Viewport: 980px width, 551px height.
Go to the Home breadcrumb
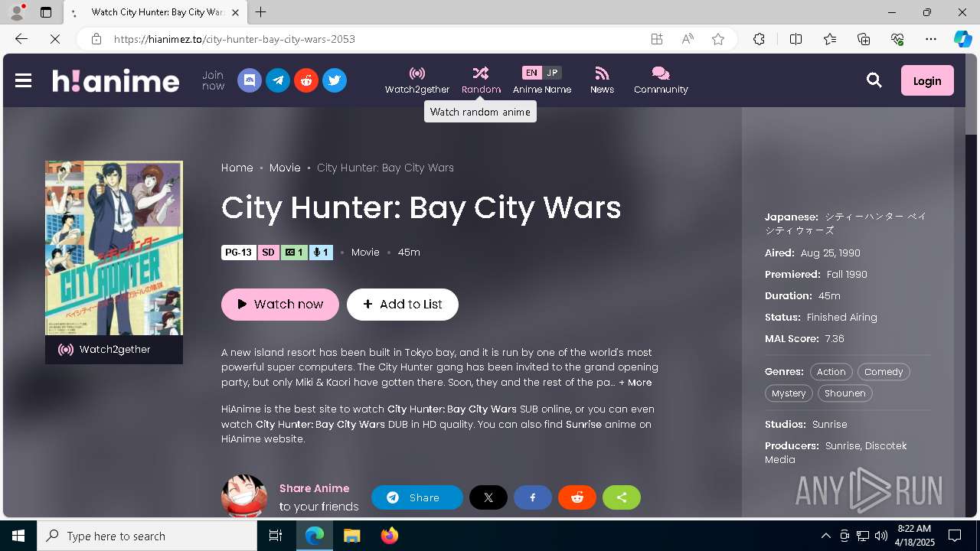click(x=237, y=168)
